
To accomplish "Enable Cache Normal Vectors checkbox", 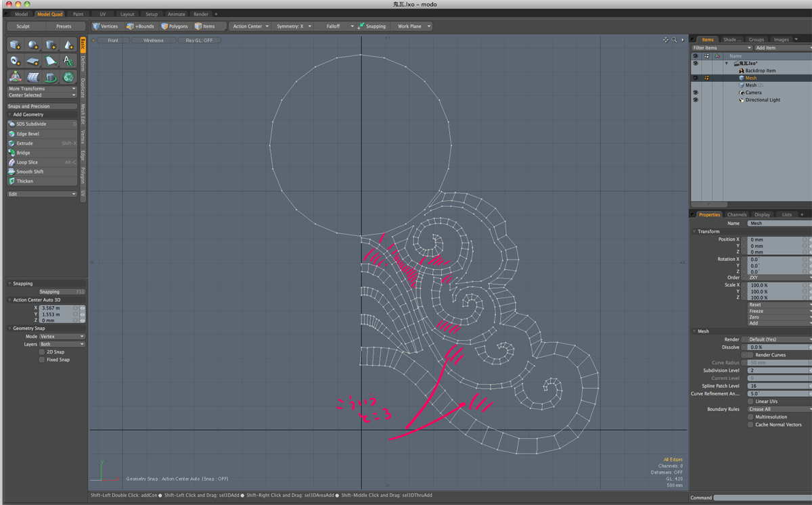I will point(750,425).
